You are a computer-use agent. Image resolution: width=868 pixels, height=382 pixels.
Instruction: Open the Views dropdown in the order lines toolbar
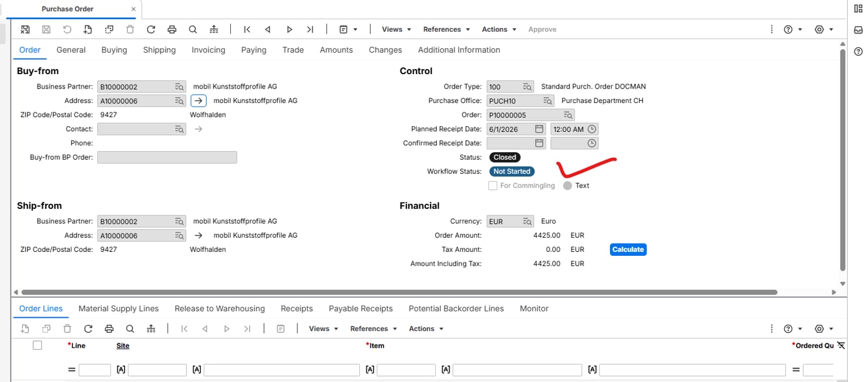[323, 328]
